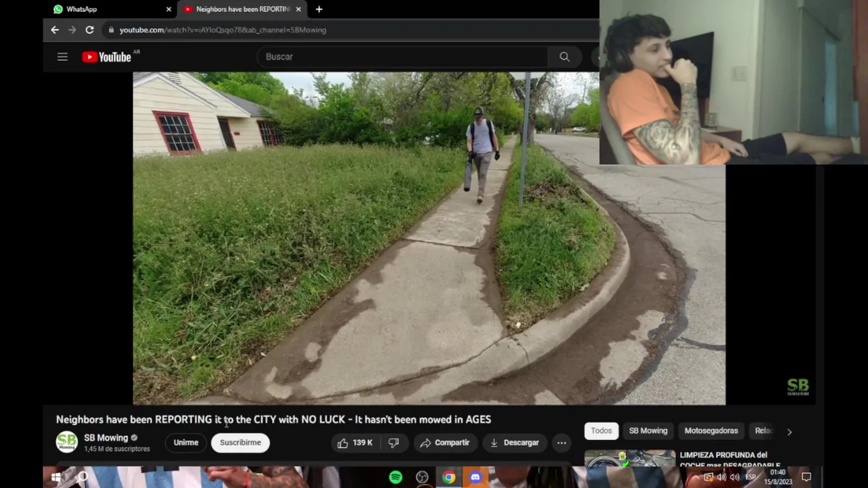Click the Compartir share button

[x=445, y=443]
